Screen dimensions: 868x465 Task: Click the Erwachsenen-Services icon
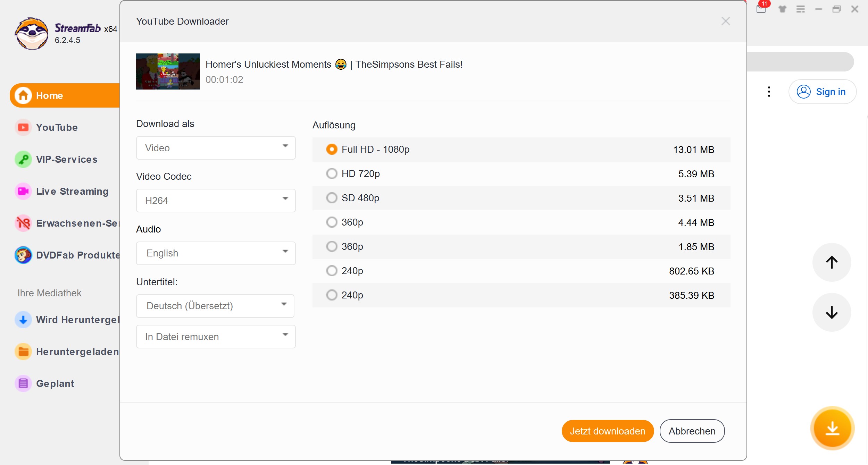pos(23,223)
